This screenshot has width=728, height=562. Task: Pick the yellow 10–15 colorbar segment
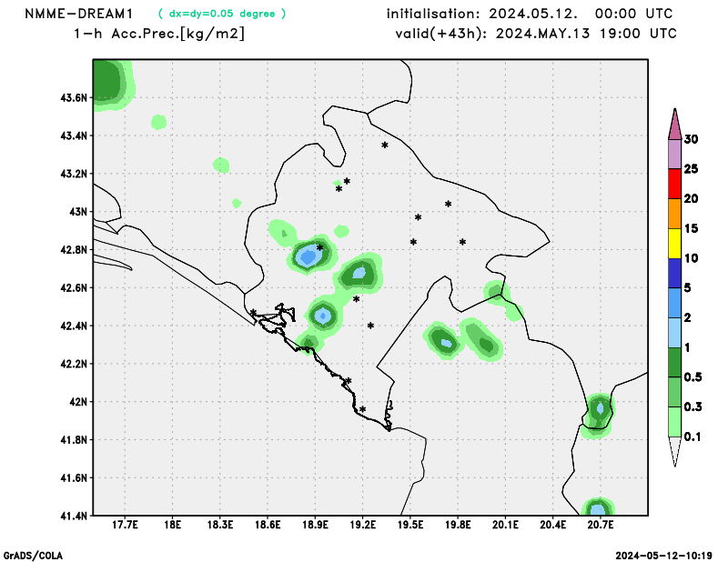[x=674, y=243]
